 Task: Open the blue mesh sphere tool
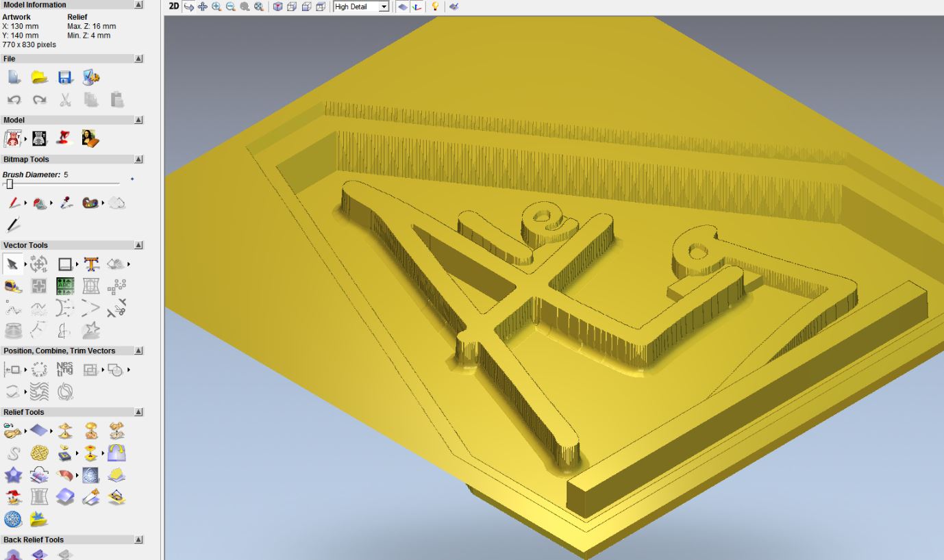click(13, 519)
